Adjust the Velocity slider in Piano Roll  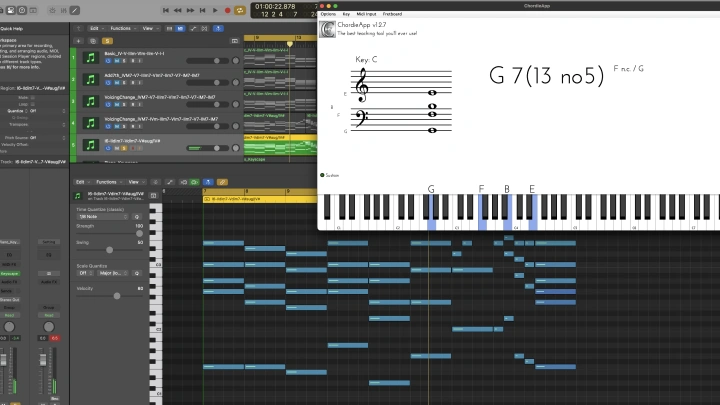point(110,296)
